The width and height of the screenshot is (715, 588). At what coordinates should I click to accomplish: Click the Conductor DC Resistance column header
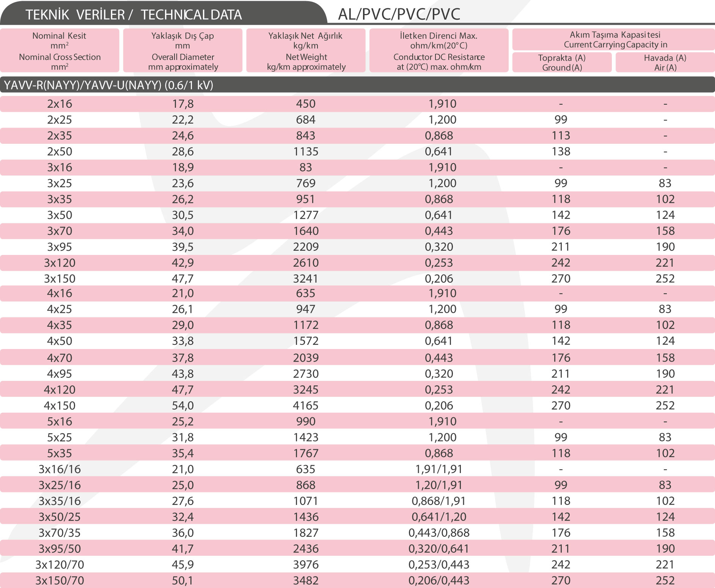point(439,51)
